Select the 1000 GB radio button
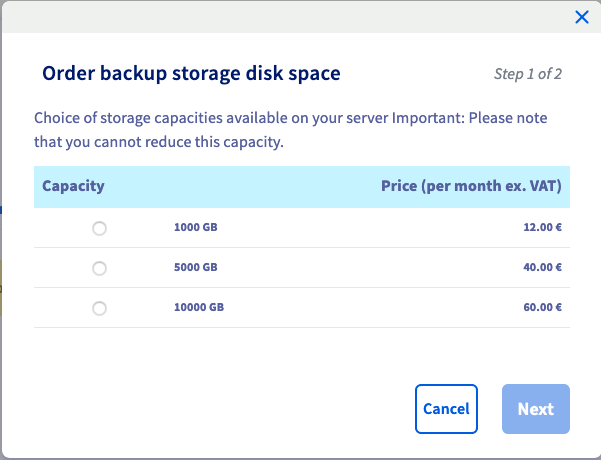601x460 pixels. coord(99,228)
